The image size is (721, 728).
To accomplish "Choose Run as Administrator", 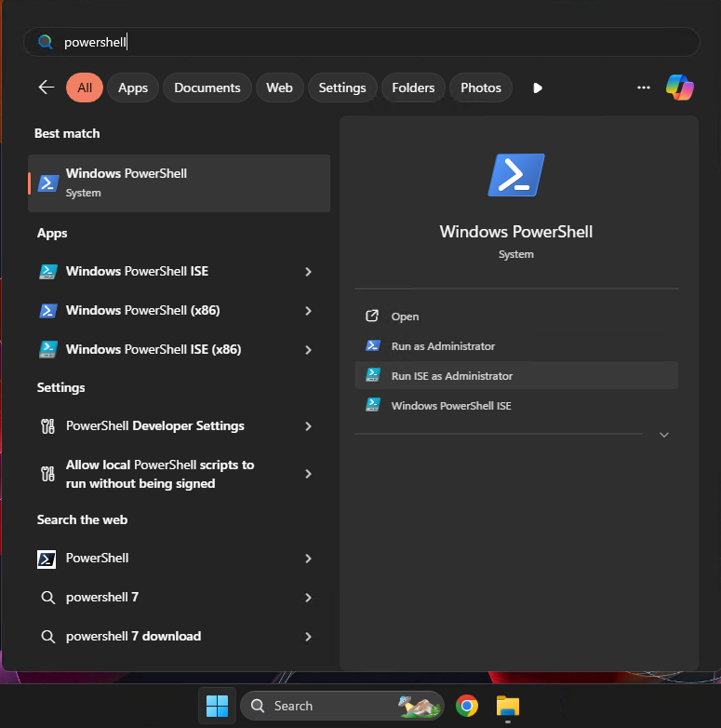I will click(443, 346).
